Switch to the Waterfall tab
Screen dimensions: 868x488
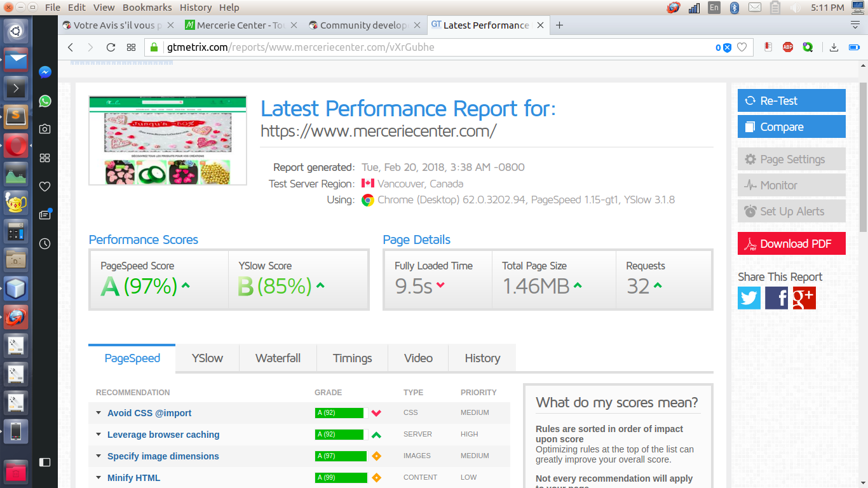click(x=278, y=358)
